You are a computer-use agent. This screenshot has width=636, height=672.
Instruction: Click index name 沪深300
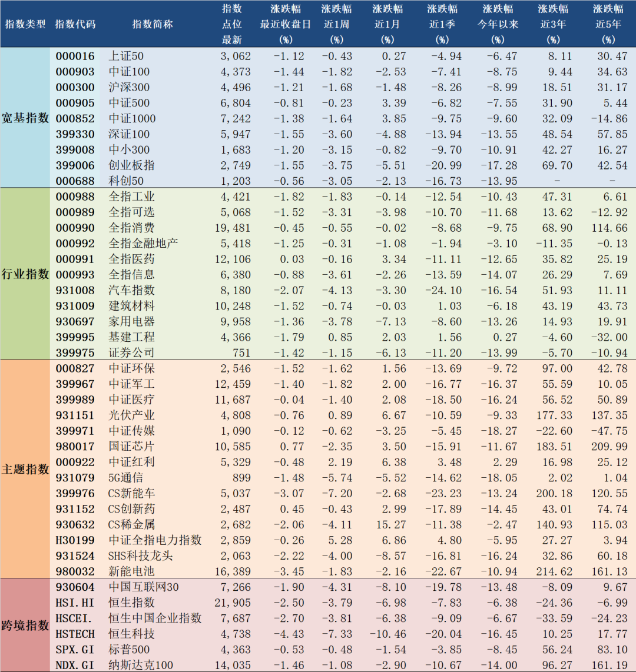tap(129, 88)
